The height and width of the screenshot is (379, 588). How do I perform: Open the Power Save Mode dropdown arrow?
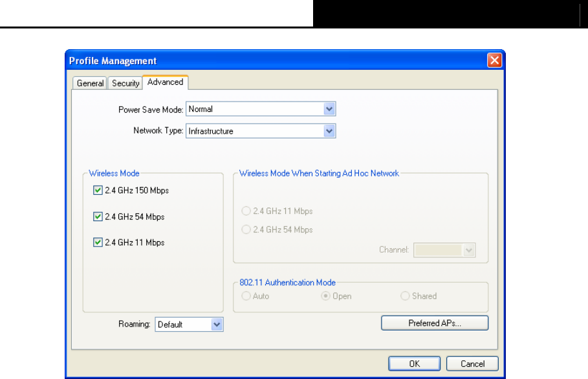coord(329,109)
